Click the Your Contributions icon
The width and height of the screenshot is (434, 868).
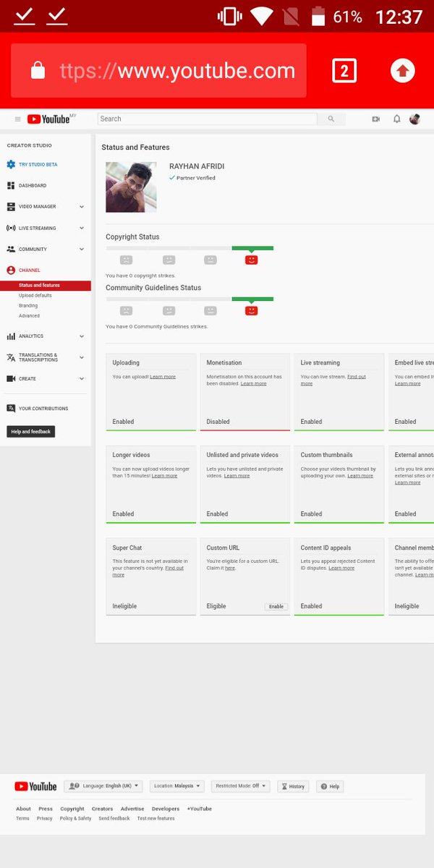point(11,408)
